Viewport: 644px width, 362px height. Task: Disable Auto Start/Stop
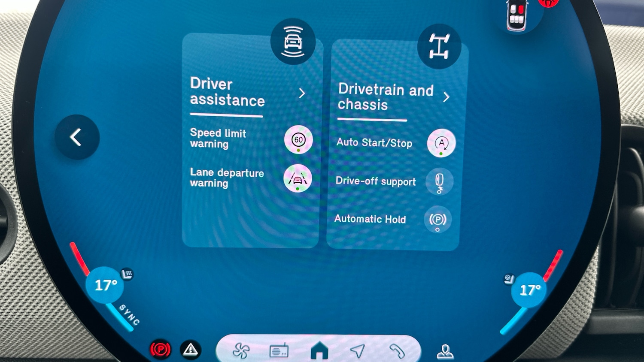tap(441, 143)
